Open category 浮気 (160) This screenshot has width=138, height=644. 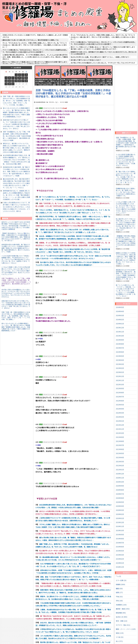click(x=119, y=601)
